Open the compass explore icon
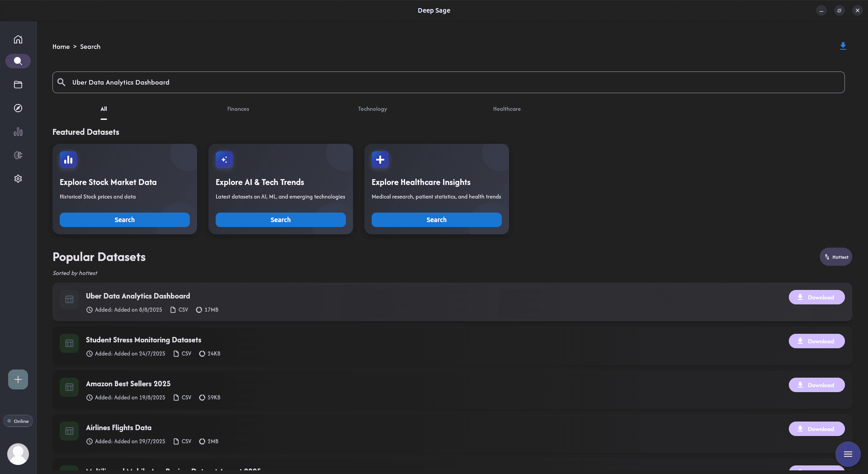 (18, 108)
